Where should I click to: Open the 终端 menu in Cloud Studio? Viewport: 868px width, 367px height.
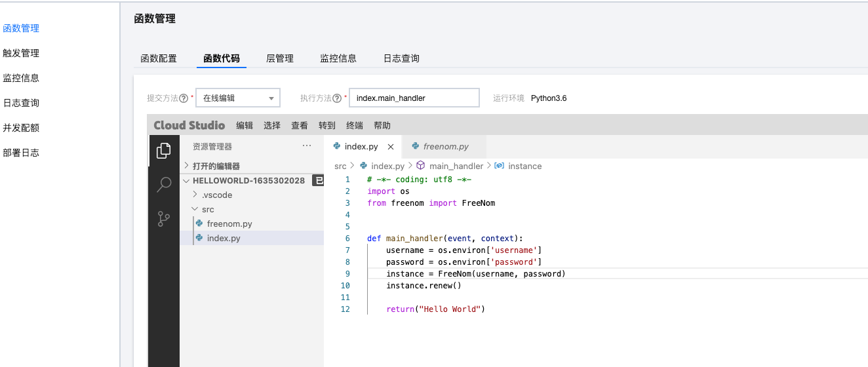[355, 126]
